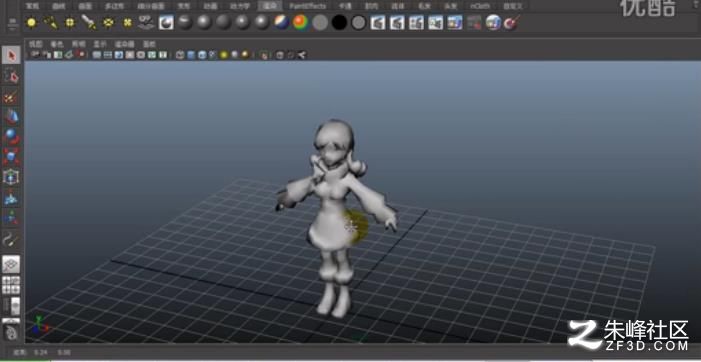Pick the Rotate tool sphere icon
Viewport: 701px width, 362px height.
pyautogui.click(x=12, y=137)
